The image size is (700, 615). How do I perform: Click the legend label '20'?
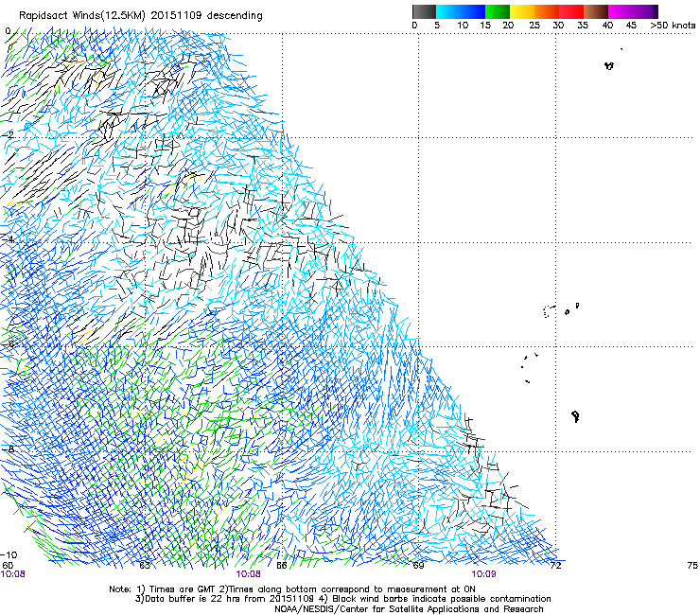[x=508, y=26]
